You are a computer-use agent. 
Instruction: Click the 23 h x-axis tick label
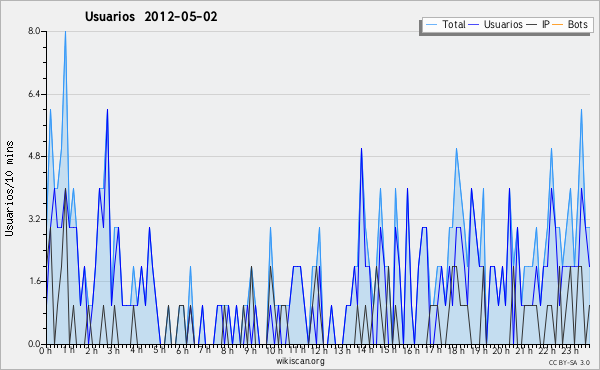coord(571,350)
